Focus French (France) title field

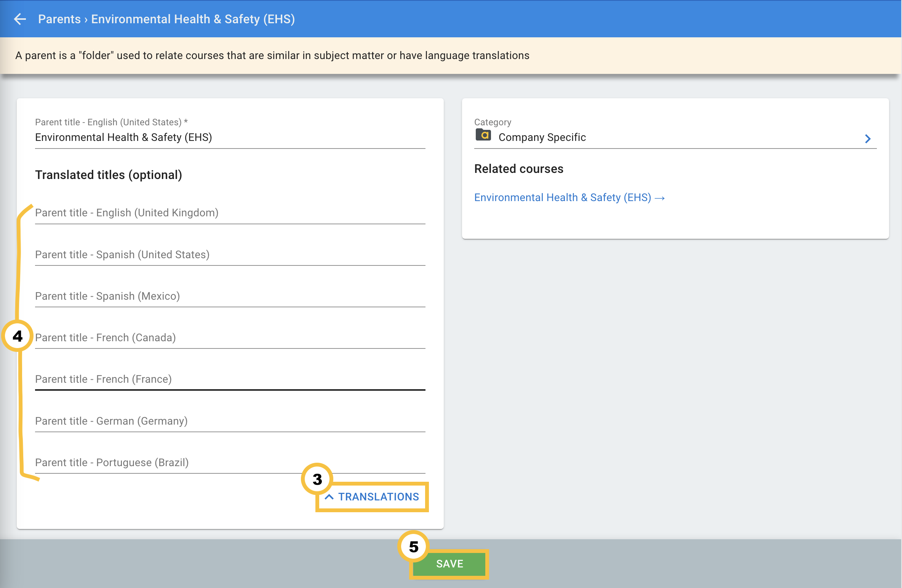[230, 379]
